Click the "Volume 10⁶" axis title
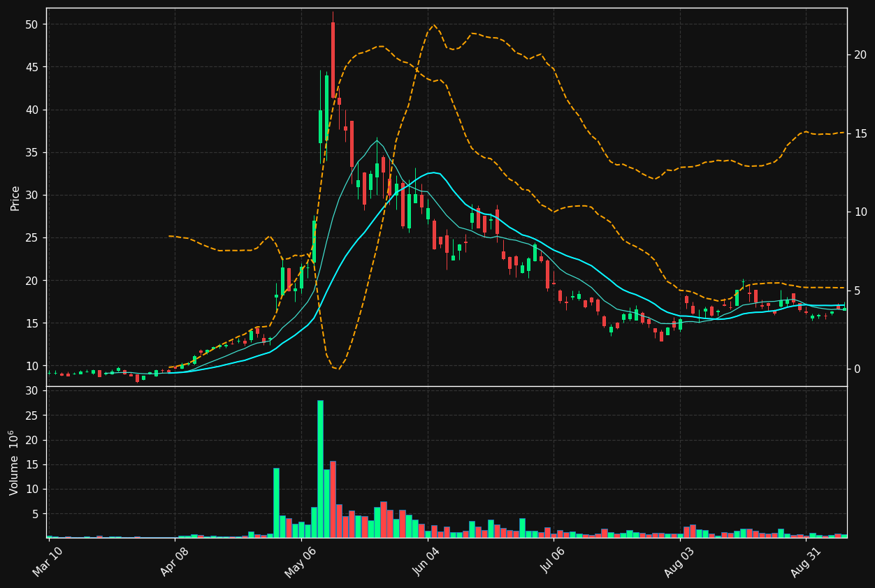The height and width of the screenshot is (588, 875). (x=13, y=462)
